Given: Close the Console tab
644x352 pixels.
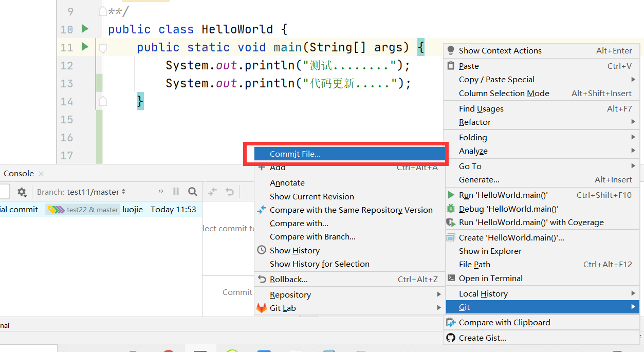Looking at the screenshot, I should pyautogui.click(x=41, y=174).
